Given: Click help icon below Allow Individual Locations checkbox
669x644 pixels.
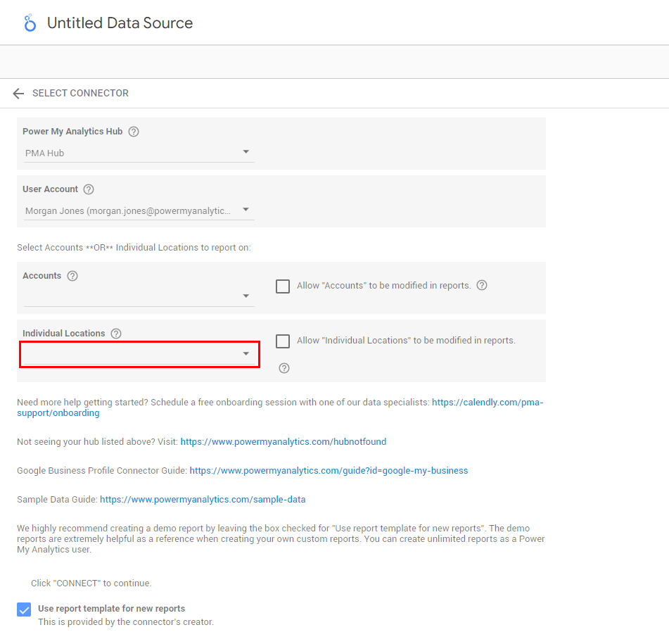Looking at the screenshot, I should 284,368.
